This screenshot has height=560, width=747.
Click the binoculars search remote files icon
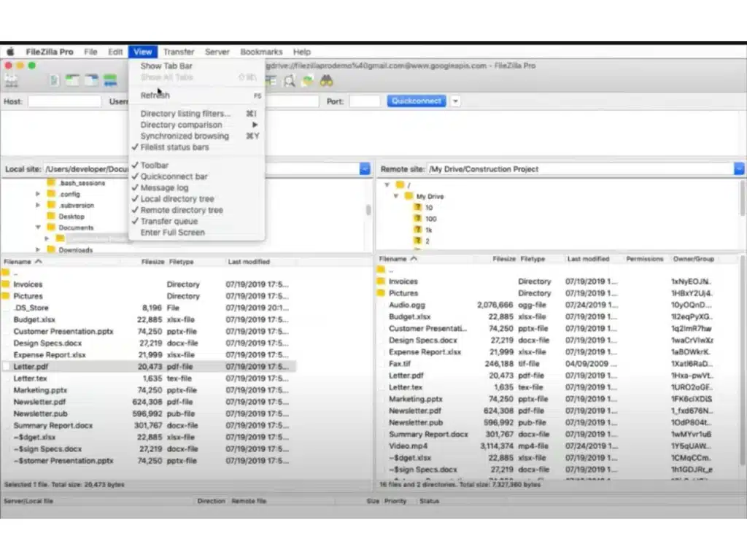point(326,81)
